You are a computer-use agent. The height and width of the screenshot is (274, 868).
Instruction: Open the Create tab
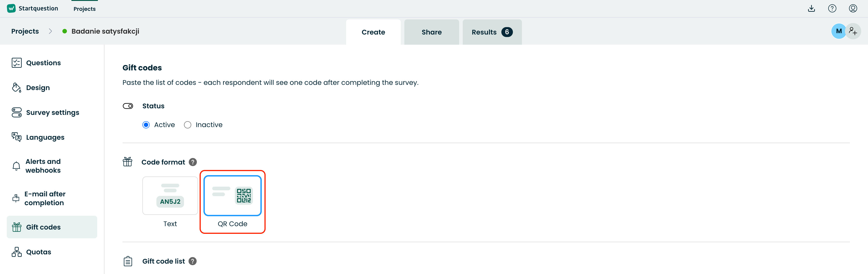(373, 32)
